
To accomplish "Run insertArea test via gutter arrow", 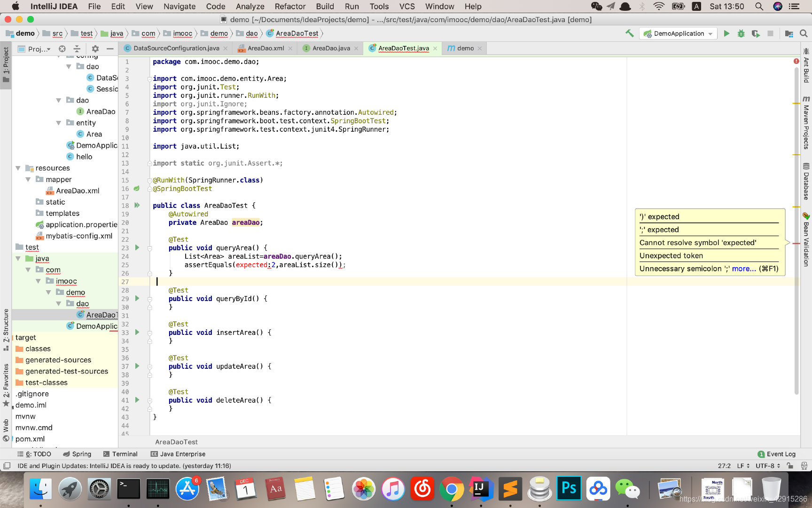I will coord(137,332).
